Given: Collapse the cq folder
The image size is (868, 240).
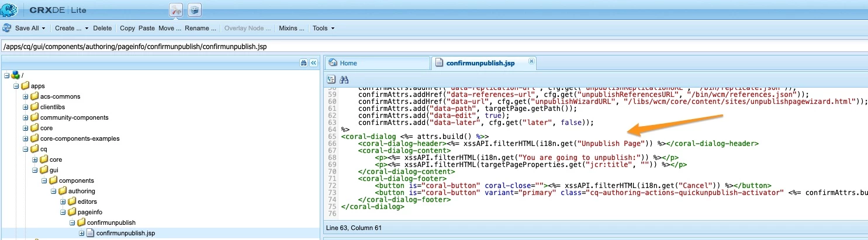Looking at the screenshot, I should (26, 149).
